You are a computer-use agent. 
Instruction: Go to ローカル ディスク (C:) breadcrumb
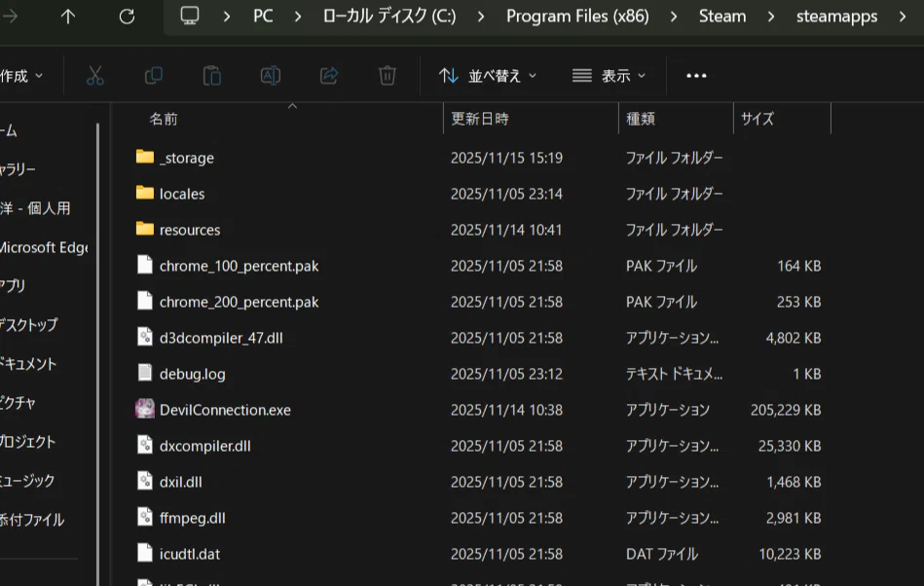(389, 17)
